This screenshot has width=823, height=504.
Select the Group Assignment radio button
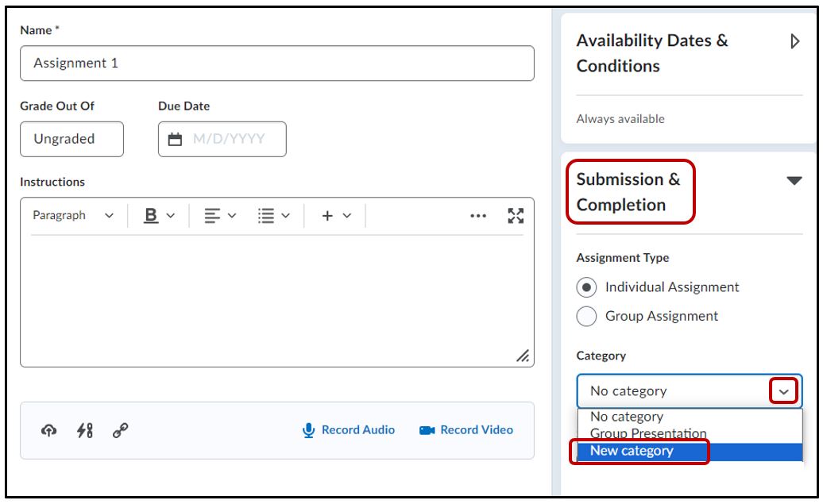tap(587, 316)
